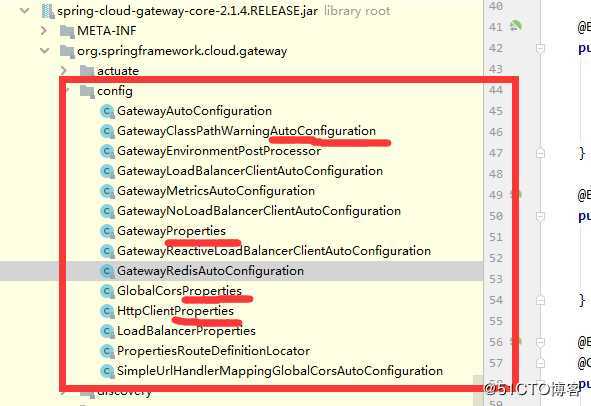This screenshot has height=406, width=591.
Task: Open the HttpClientProperties class
Action: click(x=176, y=311)
